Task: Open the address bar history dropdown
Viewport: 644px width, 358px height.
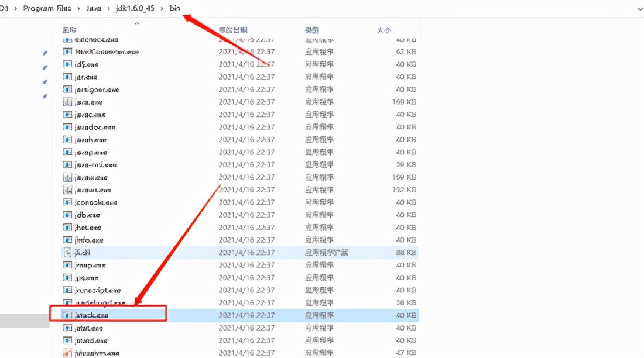Action: click(640, 9)
